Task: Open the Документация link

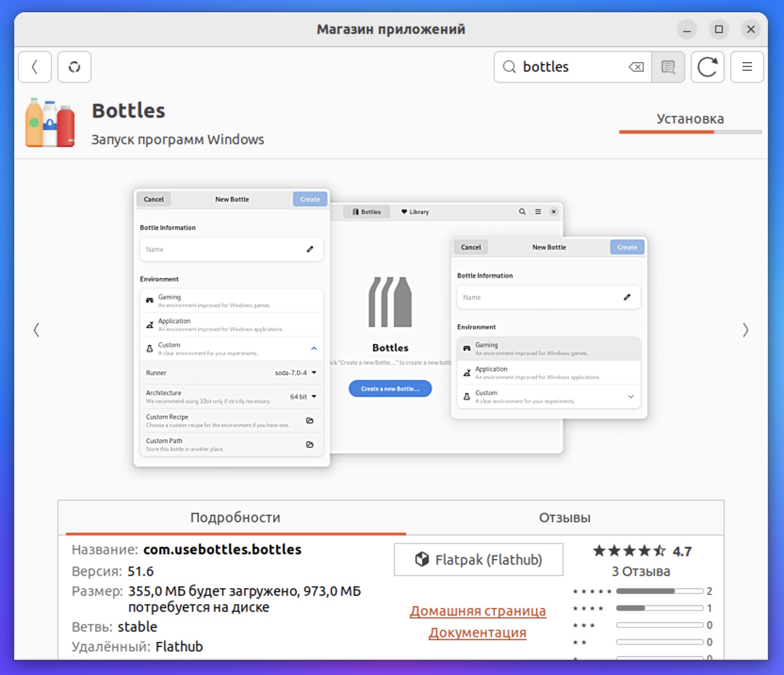Action: pyautogui.click(x=477, y=633)
